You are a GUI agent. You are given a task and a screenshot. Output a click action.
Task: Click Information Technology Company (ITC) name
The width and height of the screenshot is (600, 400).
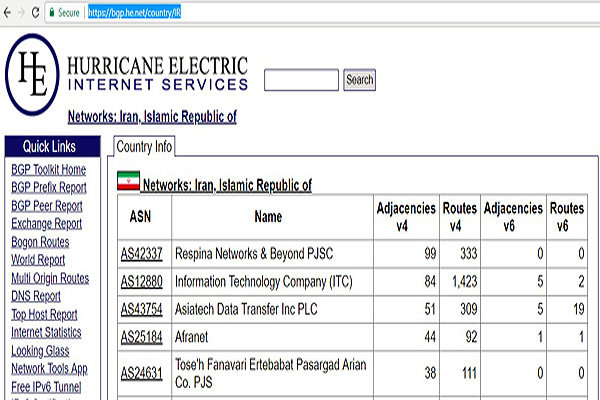(x=264, y=282)
